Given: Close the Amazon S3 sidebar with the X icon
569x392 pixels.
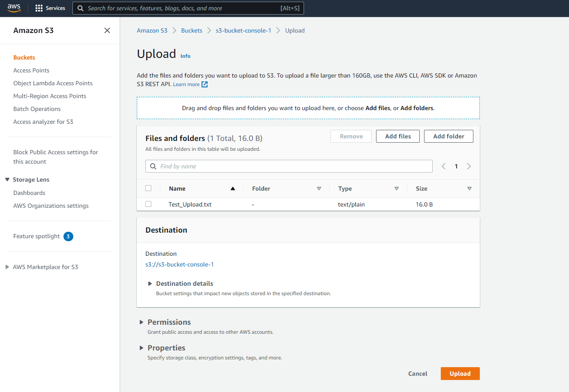Looking at the screenshot, I should click(x=107, y=30).
